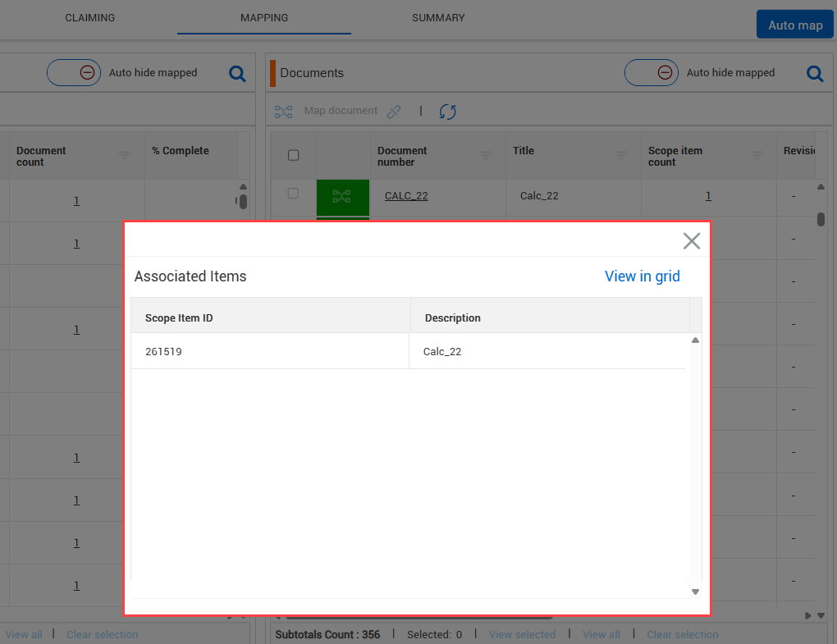The width and height of the screenshot is (837, 644).
Task: Click green mapped status icon for CALC_22
Action: pyautogui.click(x=342, y=196)
